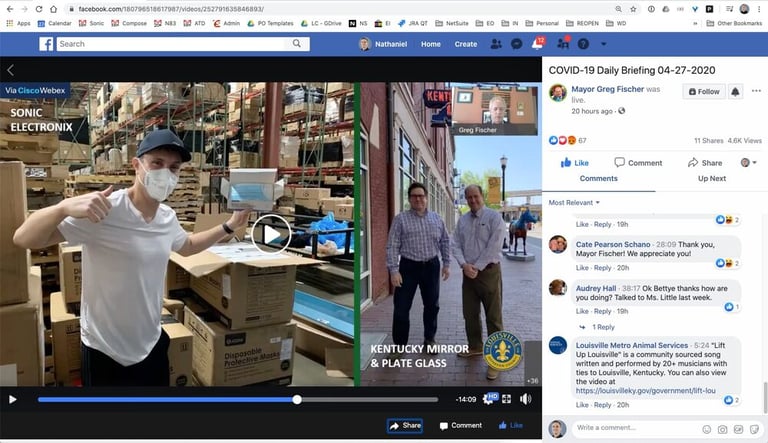Screen dimensions: 768x443
Task: Click the center play overlay on video
Action: (x=272, y=234)
